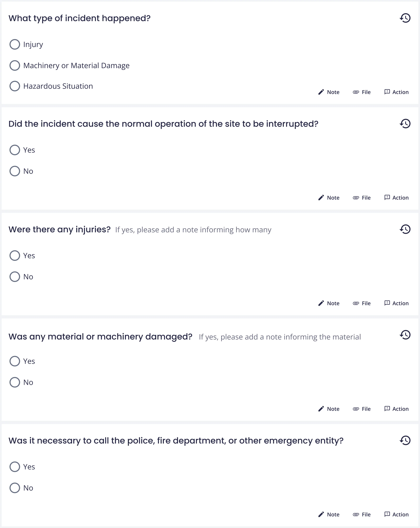Screen dimensions: 420x528
Task: Create action for incident type question
Action: pos(396,92)
